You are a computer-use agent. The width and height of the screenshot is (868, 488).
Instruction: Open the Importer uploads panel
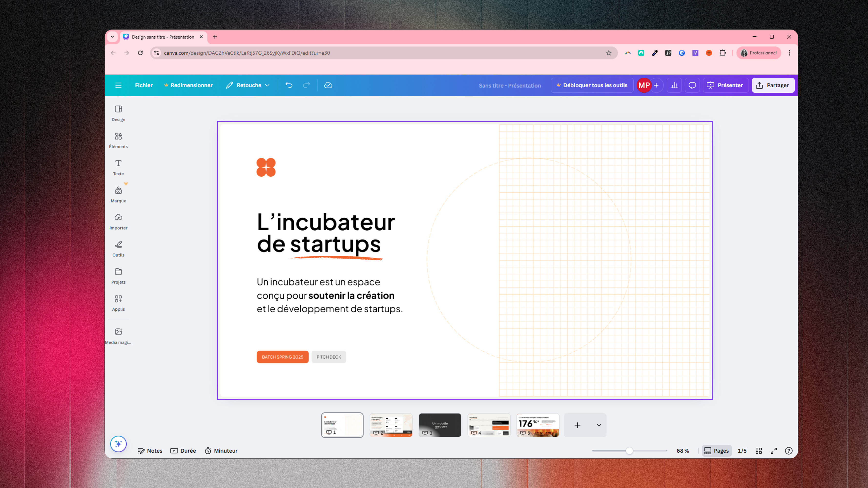coord(118,222)
